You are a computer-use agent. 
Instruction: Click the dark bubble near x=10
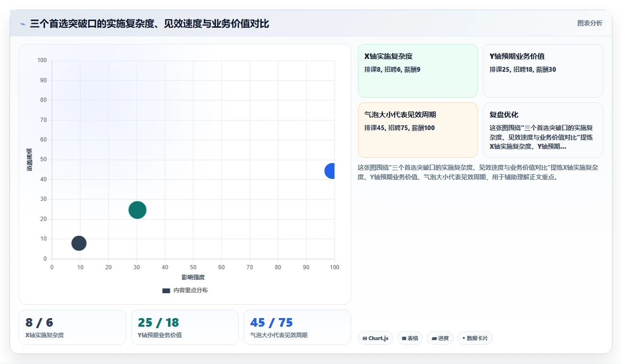coord(79,243)
